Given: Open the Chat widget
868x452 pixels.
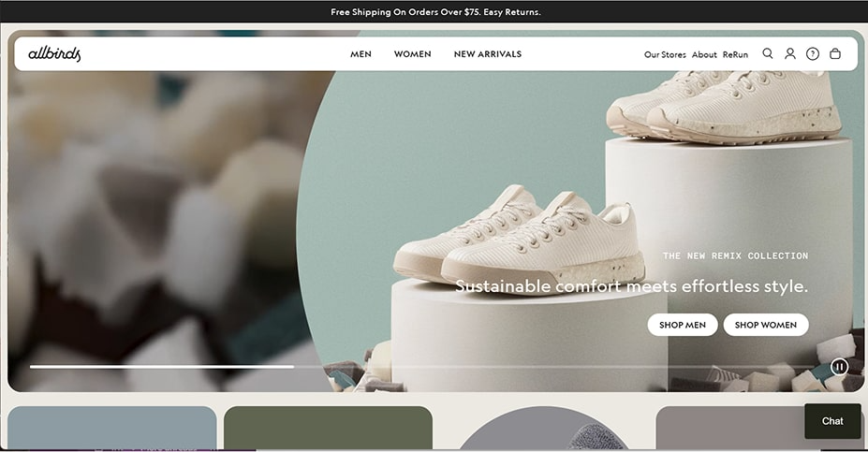Looking at the screenshot, I should [x=832, y=421].
